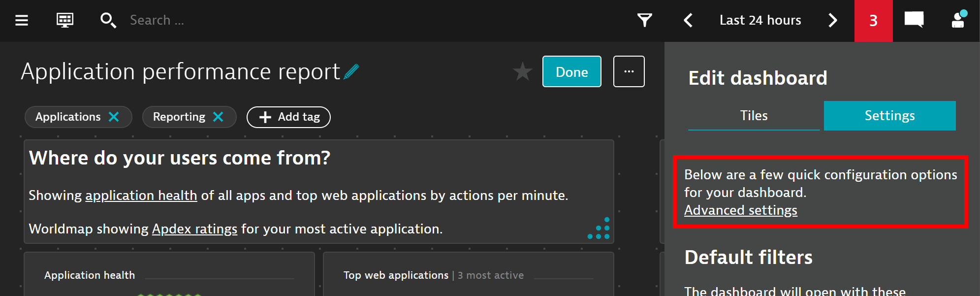Viewport: 980px width, 296px height.
Task: Mark dashboard as favorite star
Action: tap(522, 72)
